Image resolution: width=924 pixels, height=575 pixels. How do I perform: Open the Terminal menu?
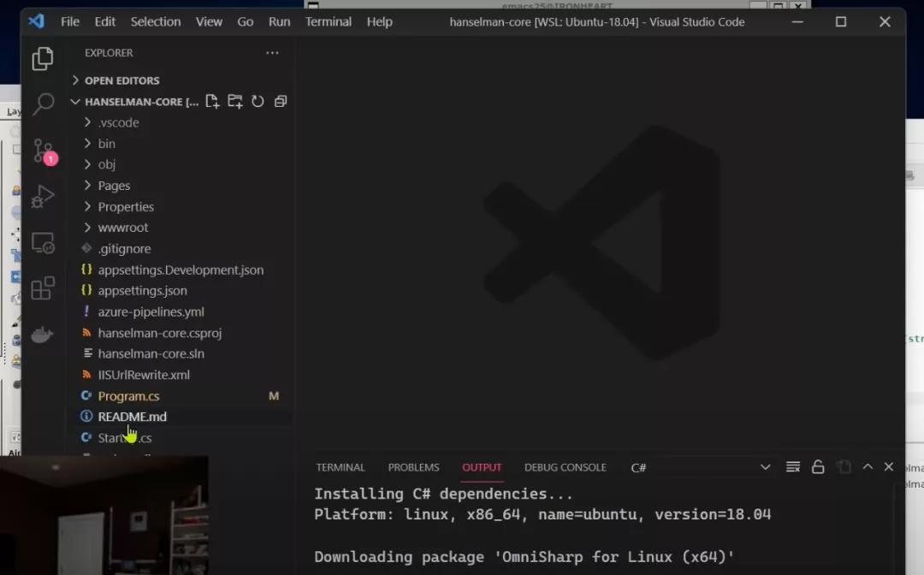coord(329,21)
